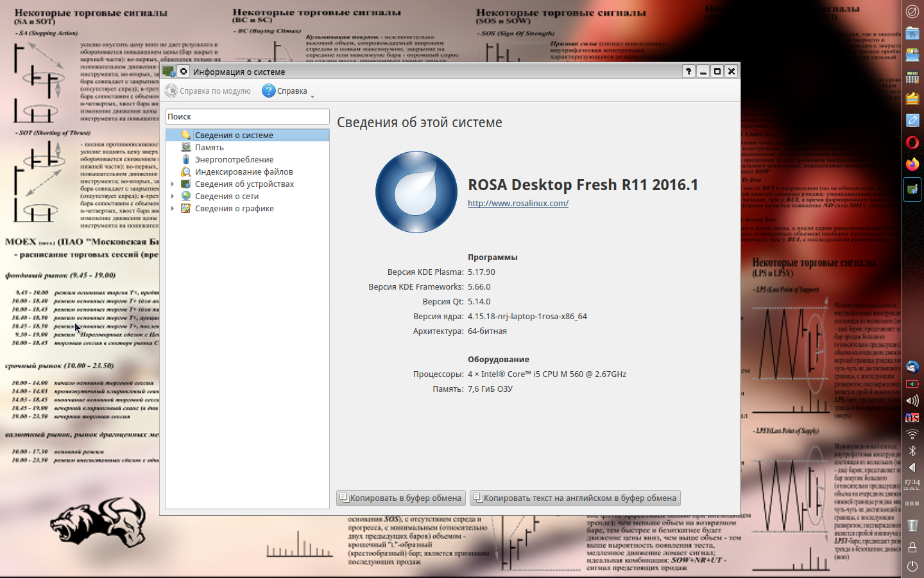Launch the Firefox browser
Image resolution: width=924 pixels, height=578 pixels.
coord(912,164)
